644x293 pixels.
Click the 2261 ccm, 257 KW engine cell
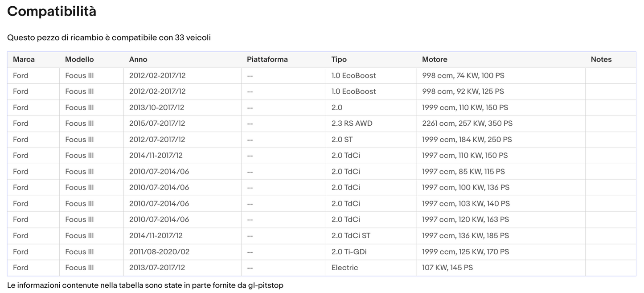pos(467,124)
